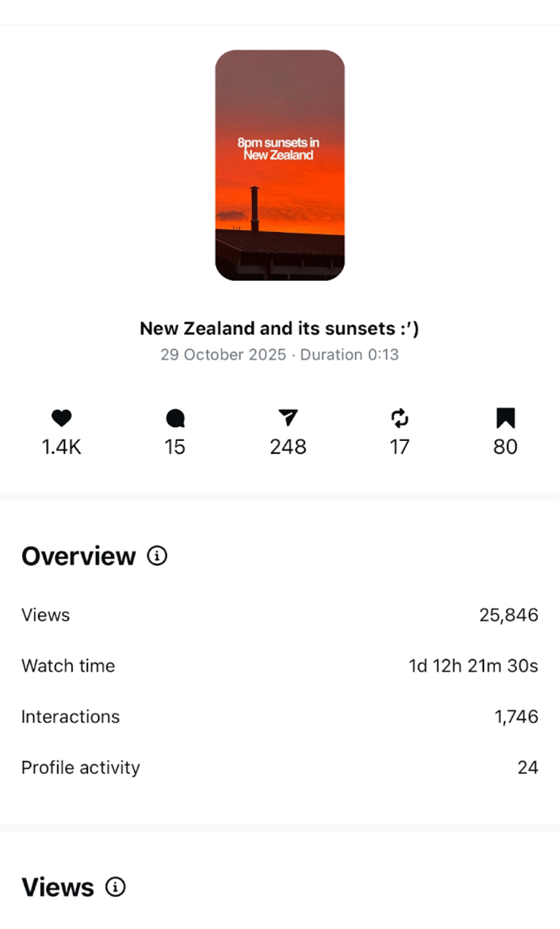Image resolution: width=560 pixels, height=929 pixels.
Task: Click the Overview section heading
Action: 79,556
